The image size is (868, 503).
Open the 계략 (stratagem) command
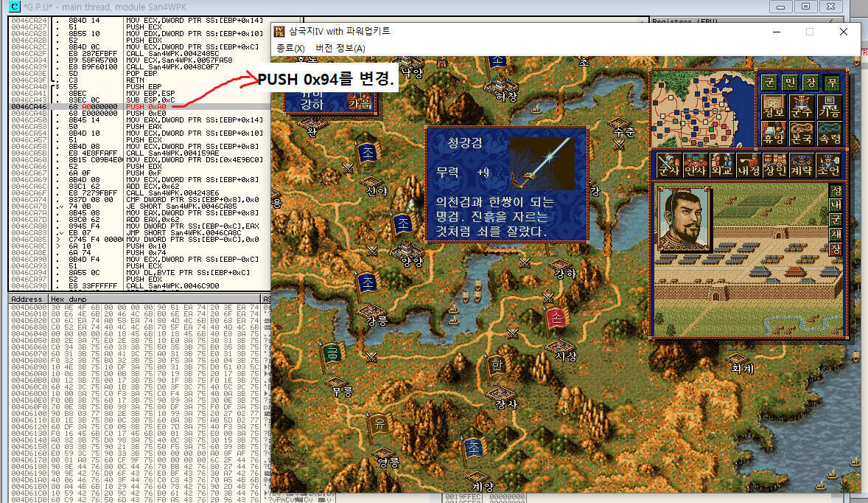pos(801,165)
